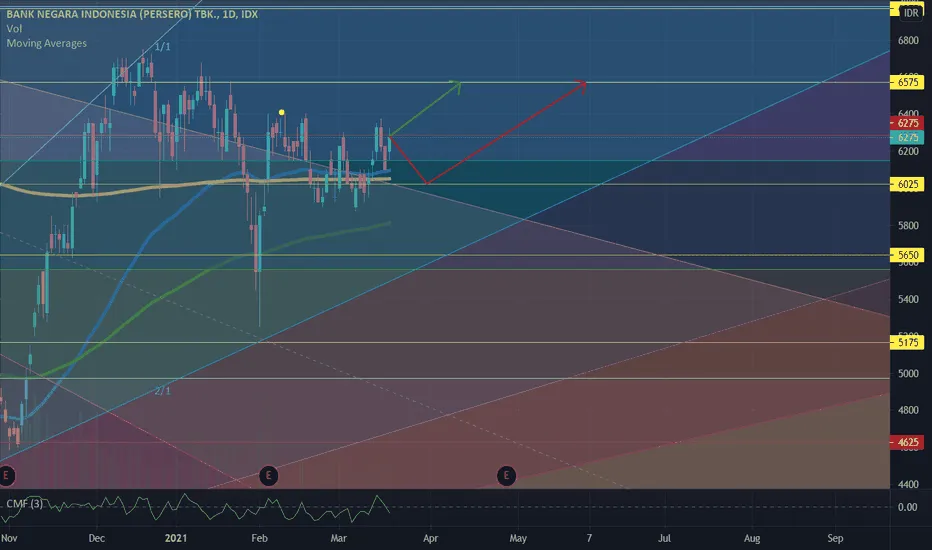Viewport: 932px width, 550px height.
Task: Click the red 4625 price label
Action: tap(908, 441)
